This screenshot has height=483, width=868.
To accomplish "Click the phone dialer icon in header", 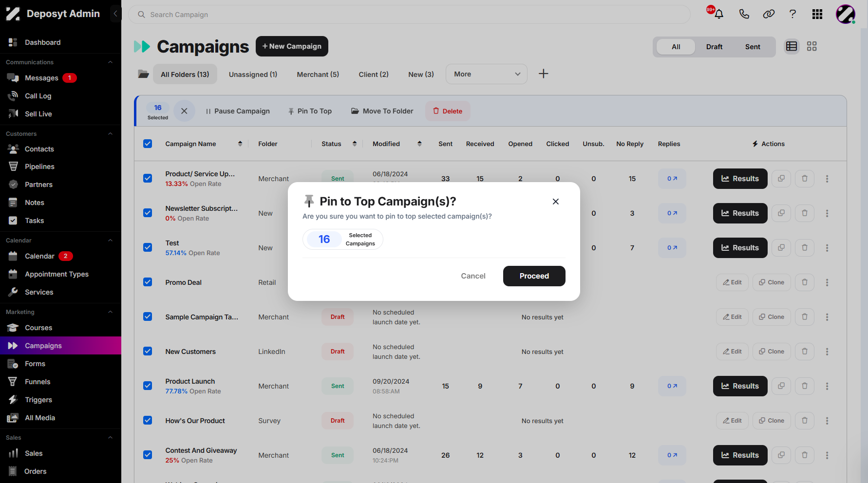I will pos(744,14).
